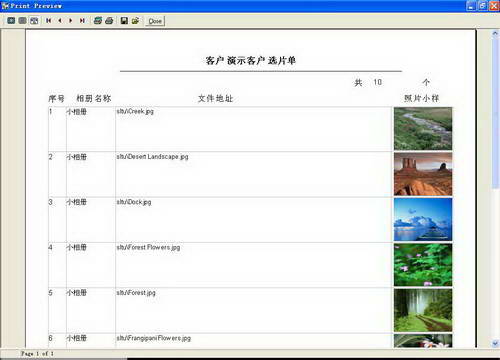
Task: Open a saved report file icon
Action: click(135, 21)
